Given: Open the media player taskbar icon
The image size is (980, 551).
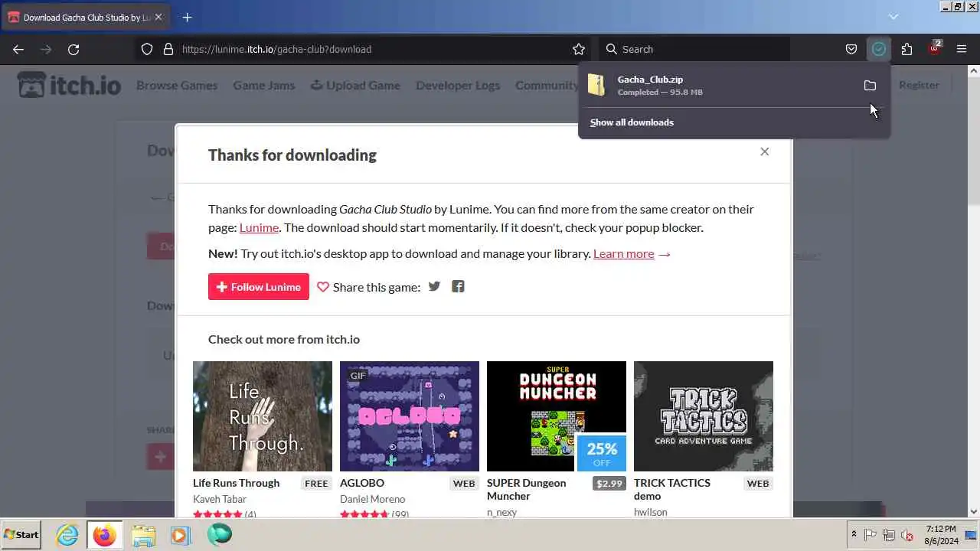Looking at the screenshot, I should (180, 535).
